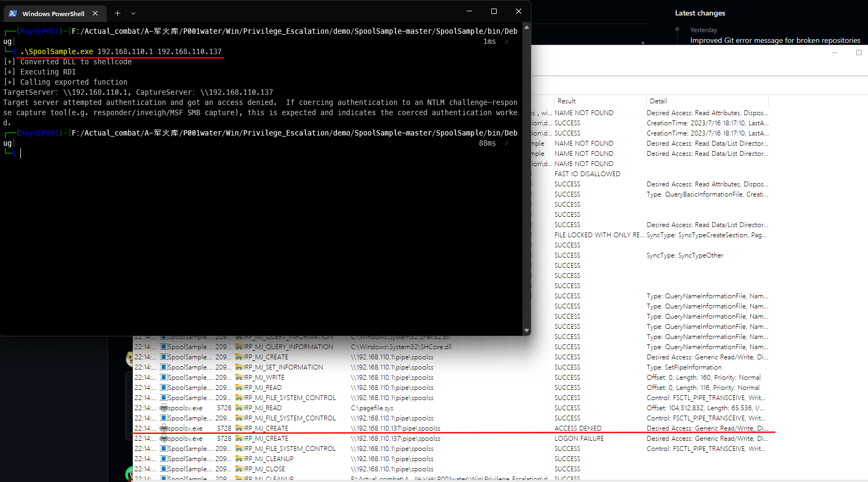Click SpoolSample process icon in IRP_MJ_WRITE row
The height and width of the screenshot is (482, 868).
[x=164, y=378]
